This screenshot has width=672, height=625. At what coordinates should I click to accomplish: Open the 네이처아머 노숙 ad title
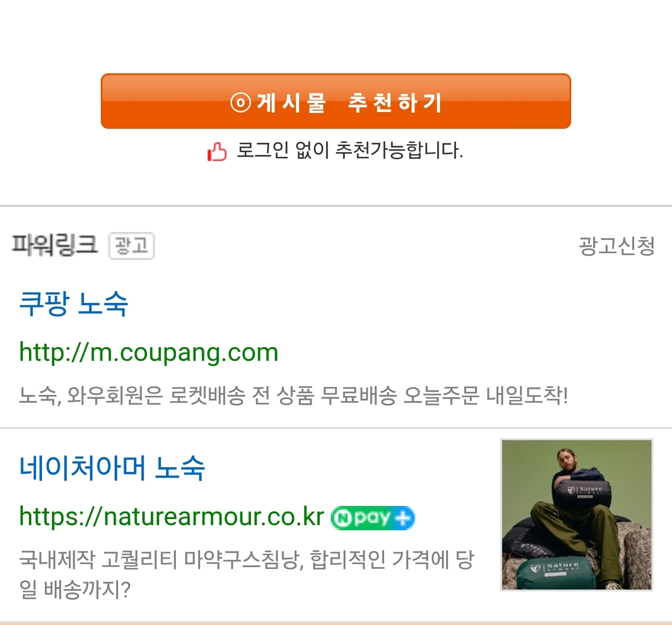click(x=112, y=468)
